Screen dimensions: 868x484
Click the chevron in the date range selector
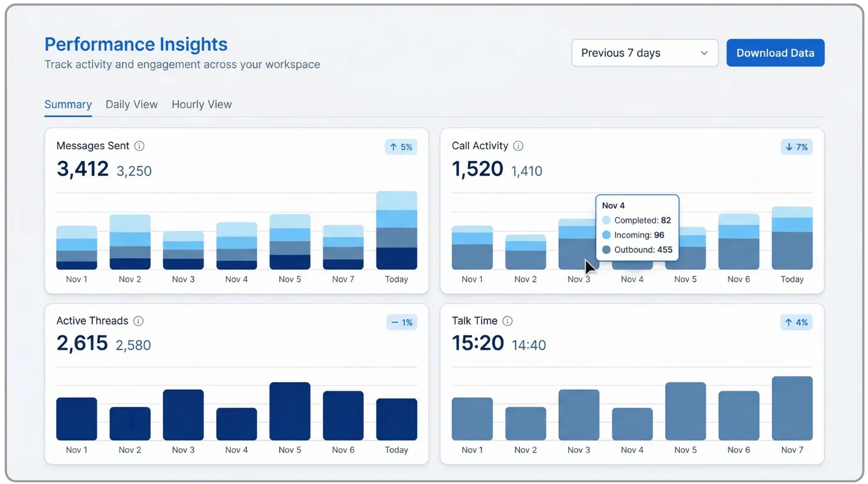[x=704, y=53]
